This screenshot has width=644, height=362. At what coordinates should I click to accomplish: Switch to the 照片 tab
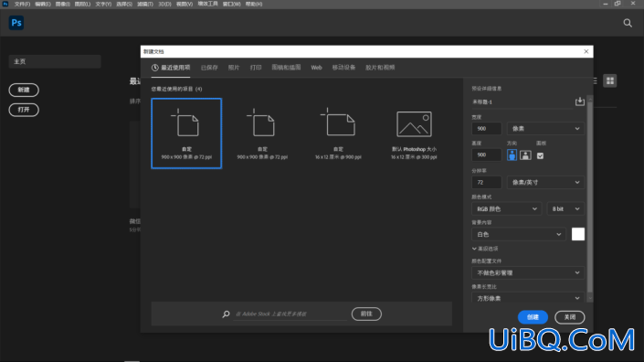pos(234,68)
